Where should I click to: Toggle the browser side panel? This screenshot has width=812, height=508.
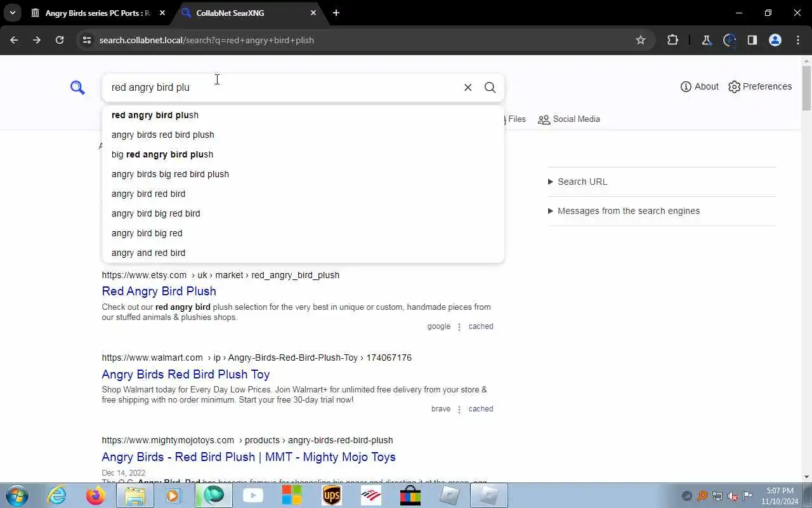click(752, 40)
